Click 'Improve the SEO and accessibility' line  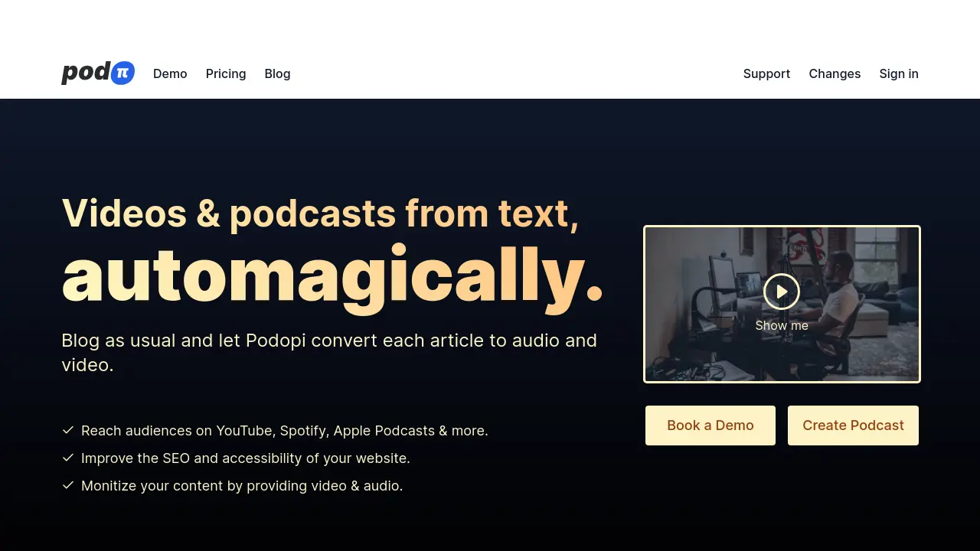tap(246, 458)
